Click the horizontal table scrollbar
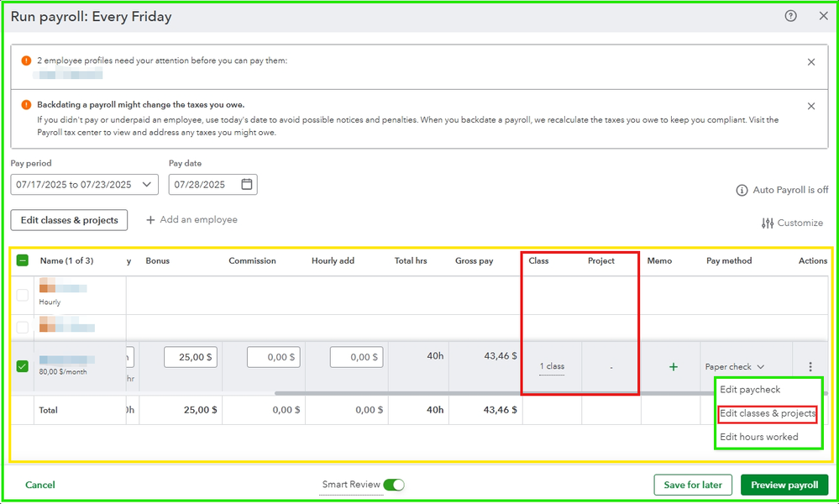This screenshot has height=504, width=839. click(551, 393)
